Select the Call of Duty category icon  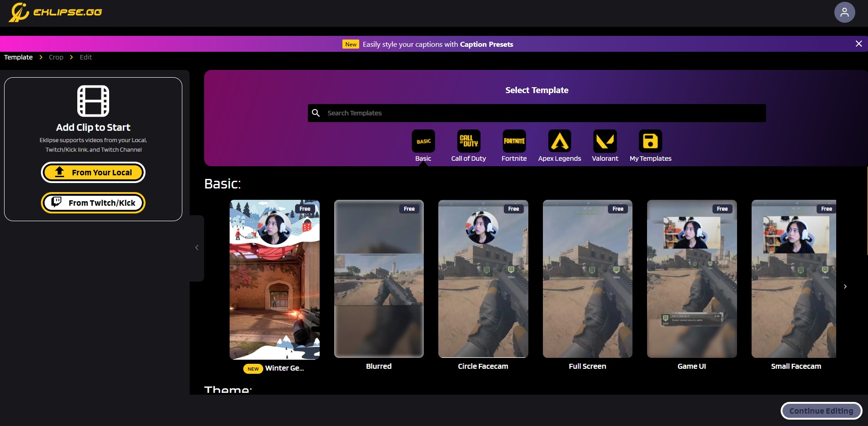click(469, 141)
